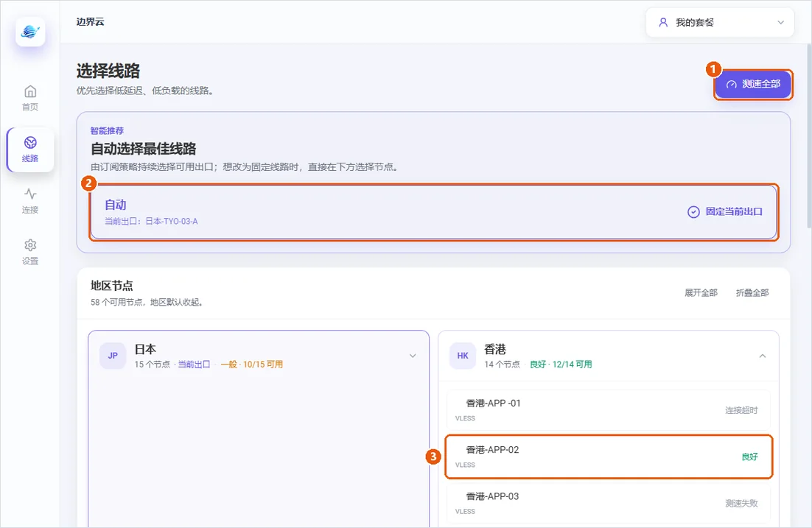Expand the 日本 region chevron

coord(413,356)
